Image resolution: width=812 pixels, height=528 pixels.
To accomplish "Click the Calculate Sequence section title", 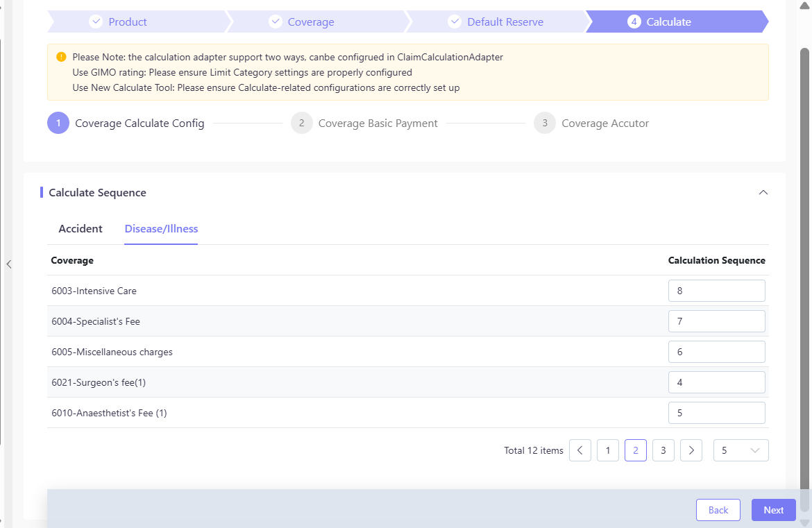I will [x=97, y=193].
